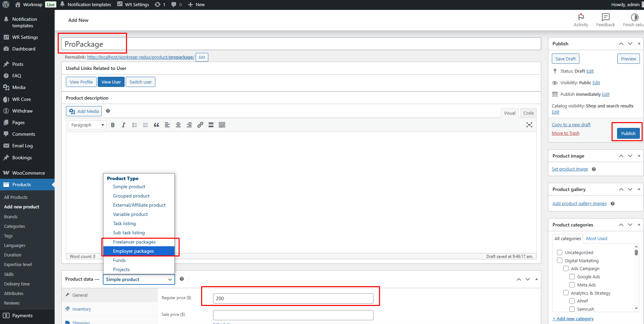
Task: Switch to the Code editor tab
Action: point(528,113)
